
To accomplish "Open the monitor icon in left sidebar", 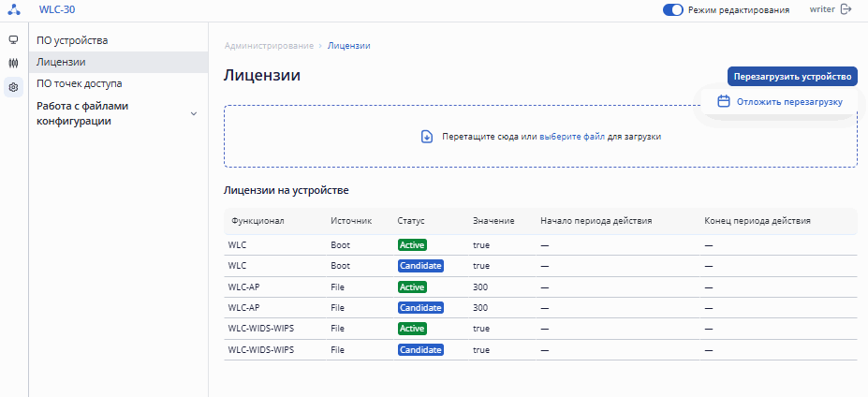I will (13, 40).
